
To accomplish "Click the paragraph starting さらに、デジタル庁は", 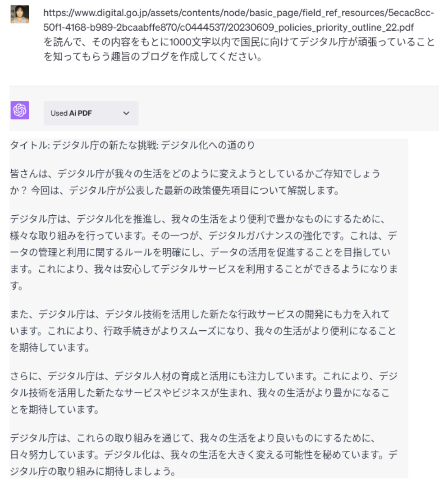I will [x=204, y=392].
